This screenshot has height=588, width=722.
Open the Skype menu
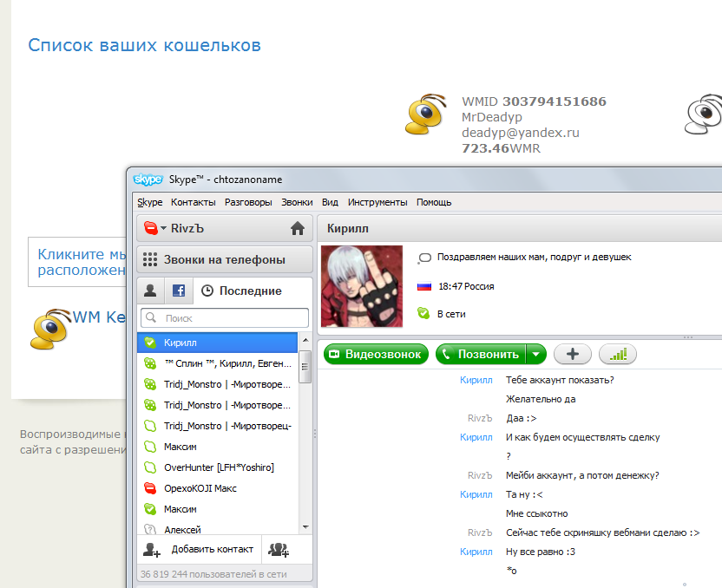pyautogui.click(x=149, y=202)
